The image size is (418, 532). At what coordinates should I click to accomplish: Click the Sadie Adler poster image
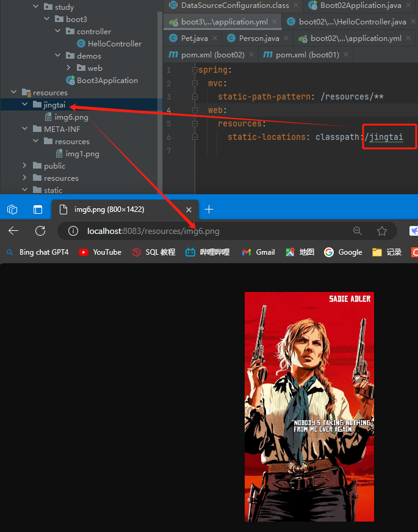click(x=309, y=406)
